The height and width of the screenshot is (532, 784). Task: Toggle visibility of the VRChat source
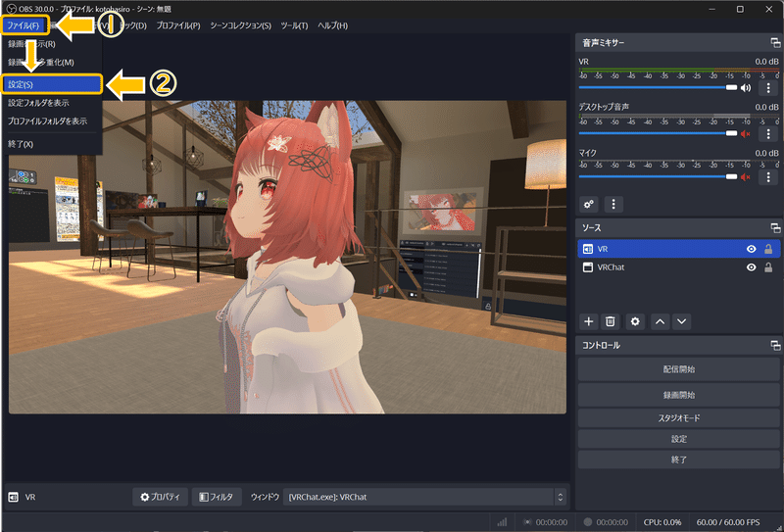click(751, 267)
